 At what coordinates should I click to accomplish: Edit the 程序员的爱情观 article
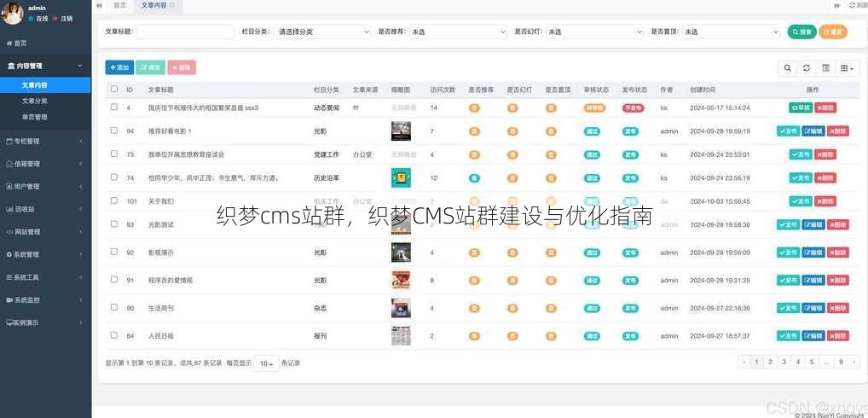point(813,280)
